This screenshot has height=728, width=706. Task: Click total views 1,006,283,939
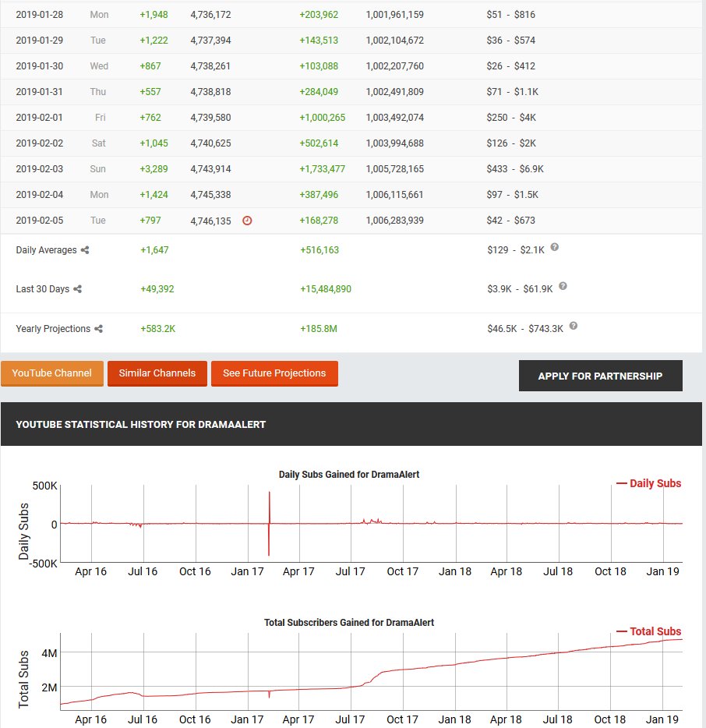point(394,221)
